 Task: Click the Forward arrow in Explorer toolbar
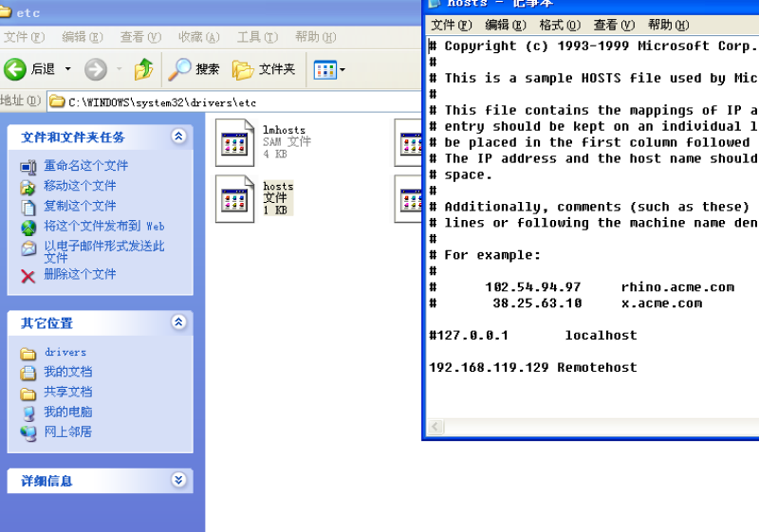(96, 69)
